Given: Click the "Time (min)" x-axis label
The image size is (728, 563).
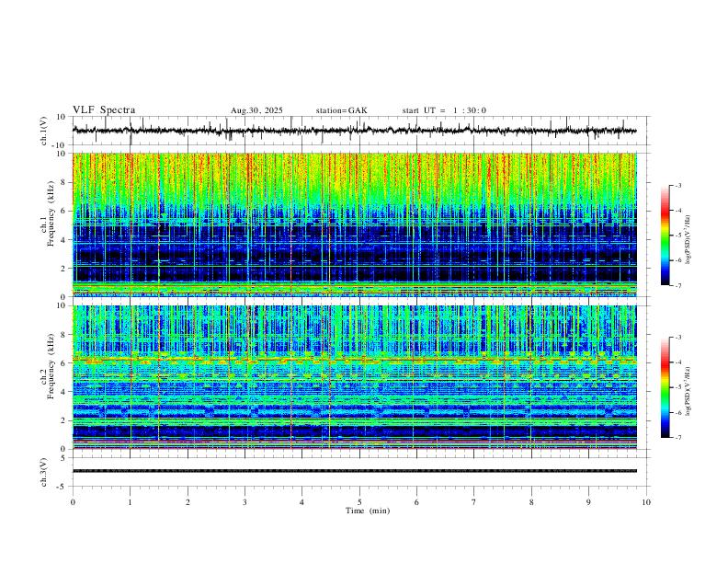Looking at the screenshot, I should [368, 511].
